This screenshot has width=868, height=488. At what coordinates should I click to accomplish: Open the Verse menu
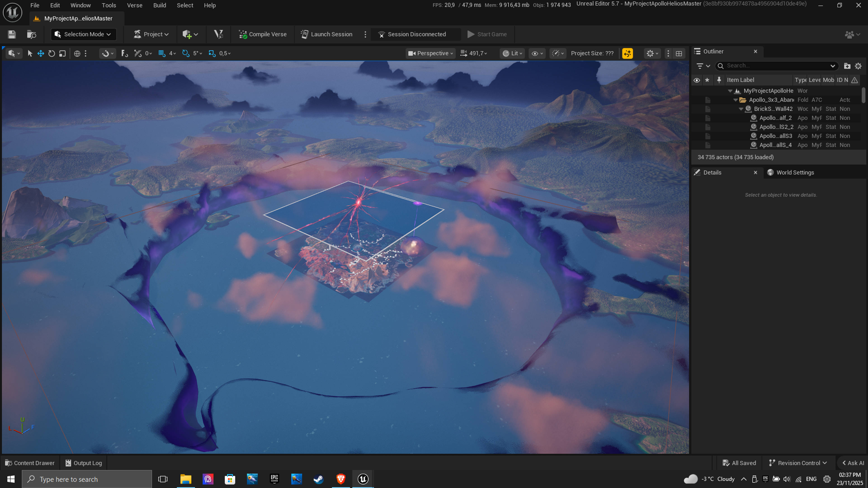pyautogui.click(x=134, y=5)
